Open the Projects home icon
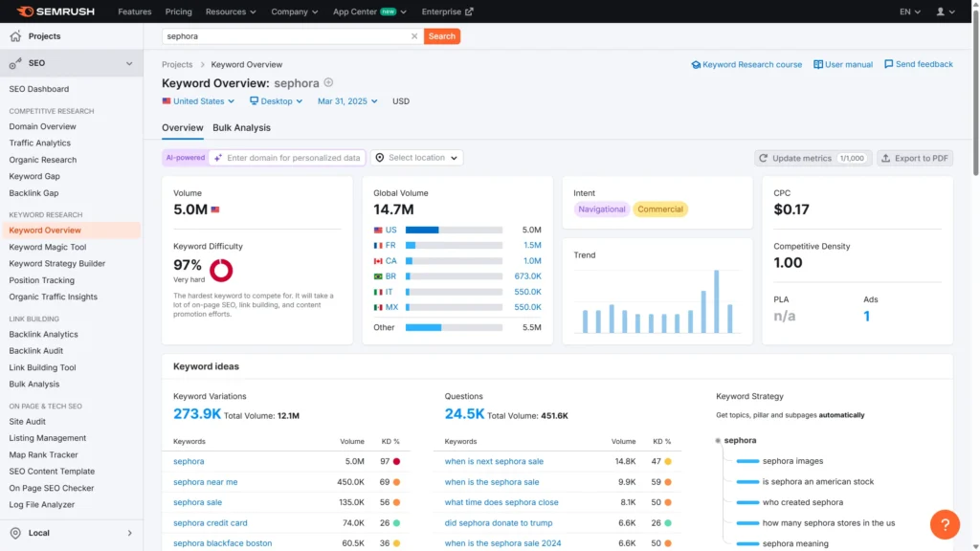 click(15, 36)
